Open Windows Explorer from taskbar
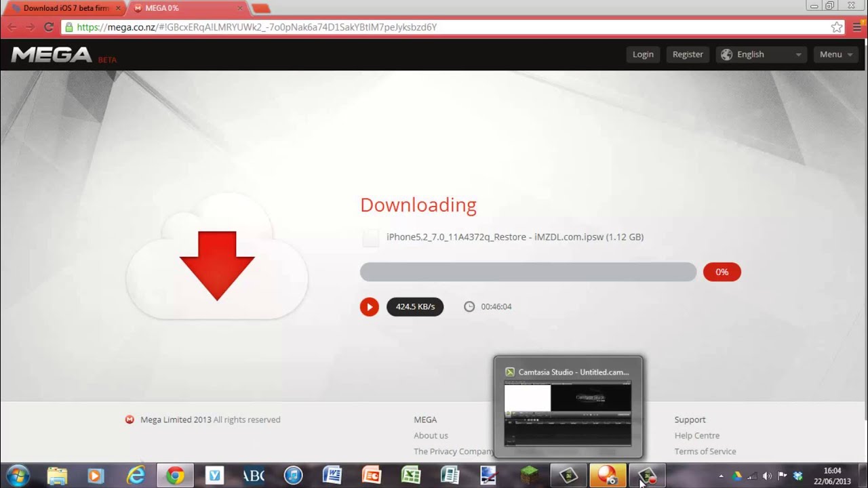This screenshot has height=488, width=868. coord(58,476)
